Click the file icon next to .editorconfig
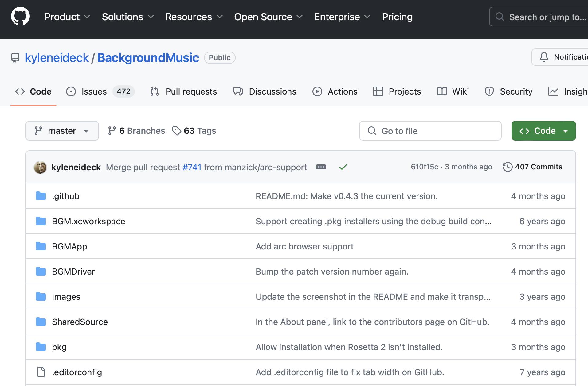Screen dimensions: 588x386 pos(41,372)
